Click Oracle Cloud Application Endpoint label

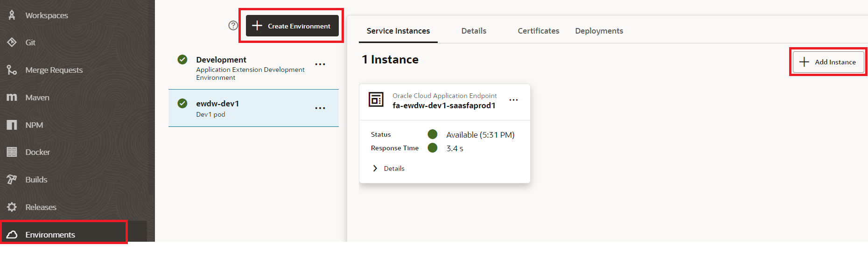(444, 96)
